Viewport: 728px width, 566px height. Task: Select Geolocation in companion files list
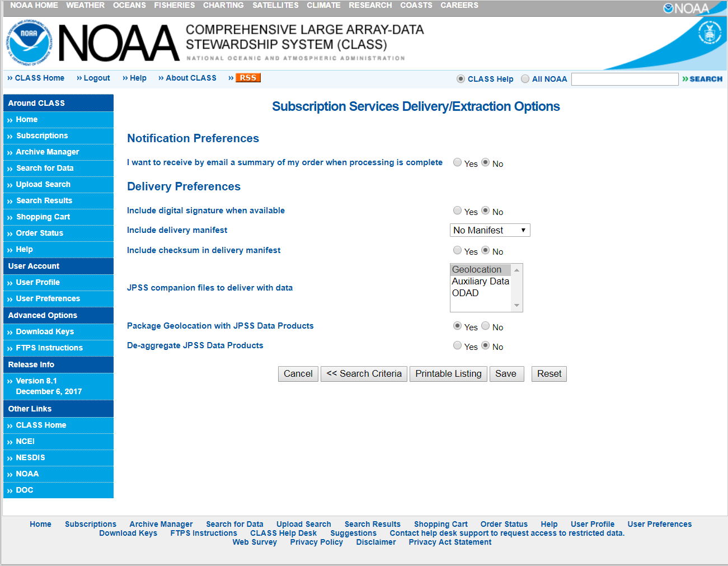point(481,270)
